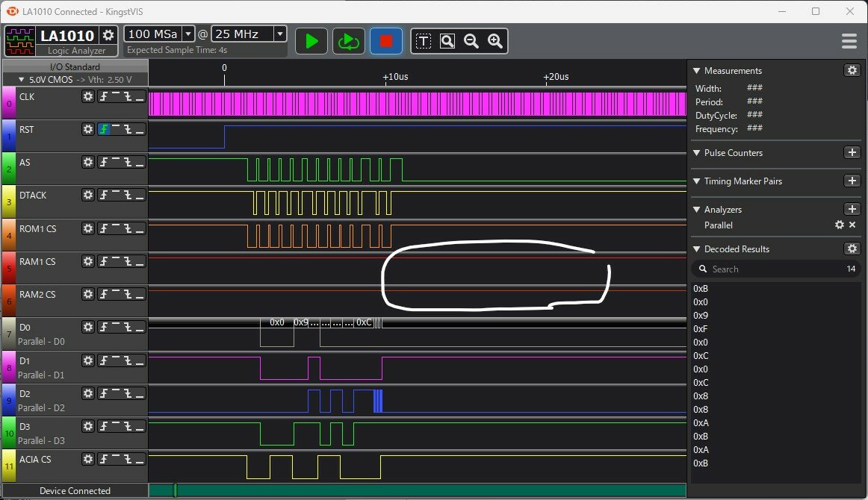
Task: Open LA1010 device settings gear
Action: [108, 35]
